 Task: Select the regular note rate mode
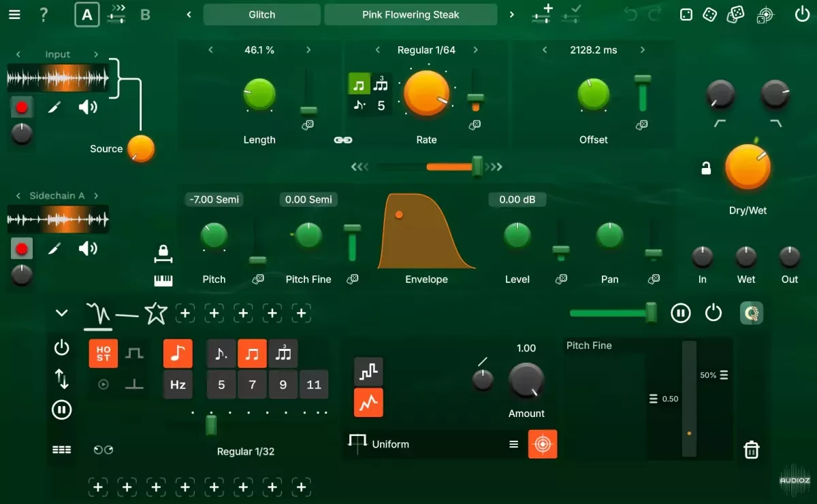pos(359,84)
